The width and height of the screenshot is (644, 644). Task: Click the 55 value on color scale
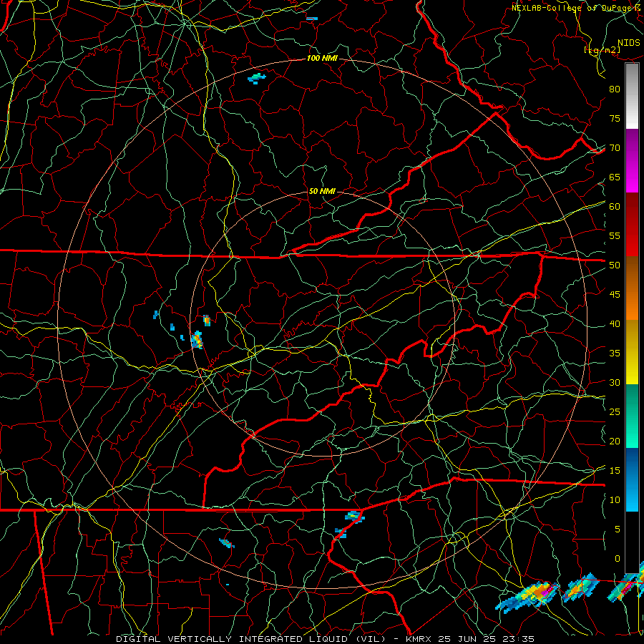pos(615,235)
